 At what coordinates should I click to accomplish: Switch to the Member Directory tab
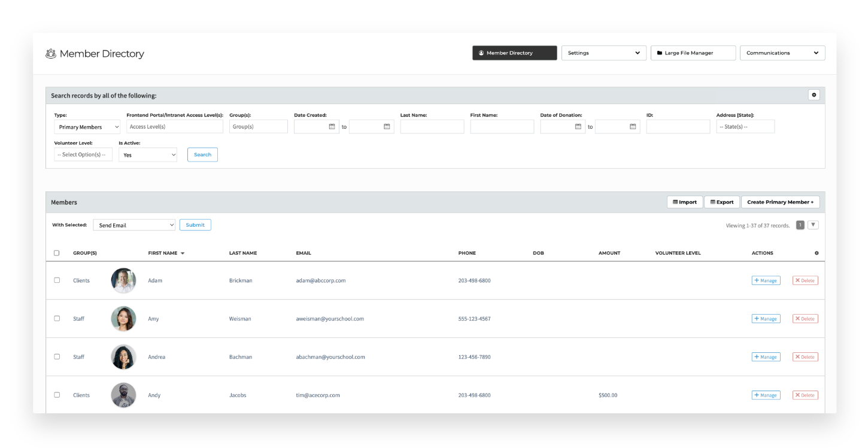[x=514, y=53]
